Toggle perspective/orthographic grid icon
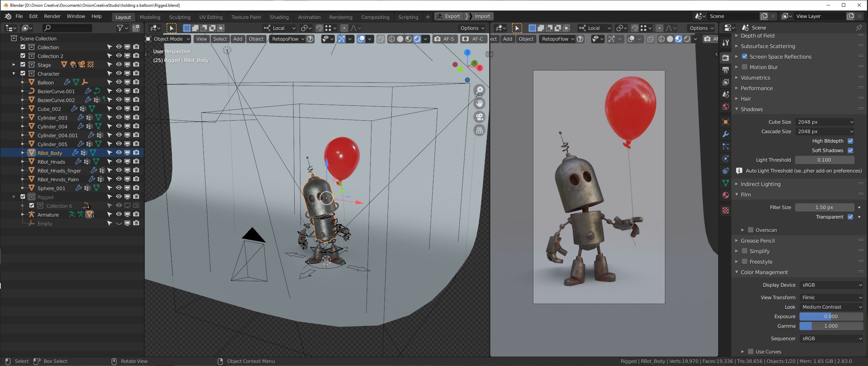Image resolution: width=868 pixels, height=366 pixels. pyautogui.click(x=479, y=130)
